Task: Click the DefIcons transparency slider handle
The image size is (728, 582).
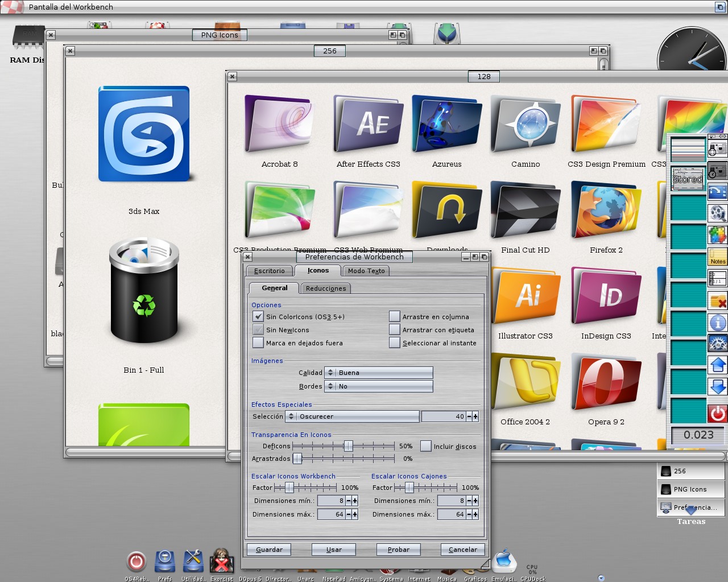Action: click(x=348, y=446)
